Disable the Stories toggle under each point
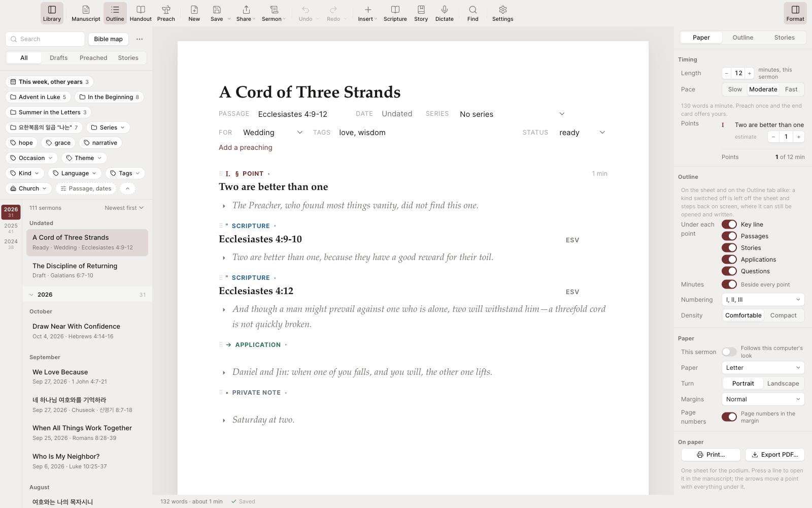Image resolution: width=812 pixels, height=508 pixels. coord(729,248)
